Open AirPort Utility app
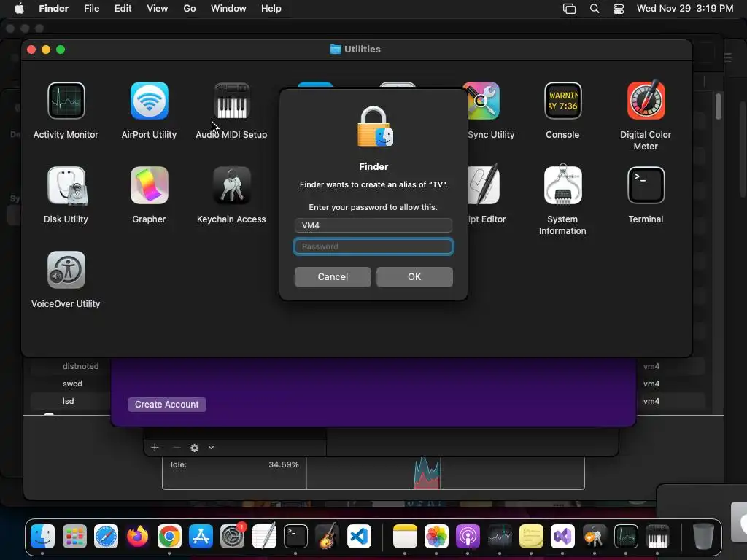This screenshot has width=747, height=560. (149, 101)
